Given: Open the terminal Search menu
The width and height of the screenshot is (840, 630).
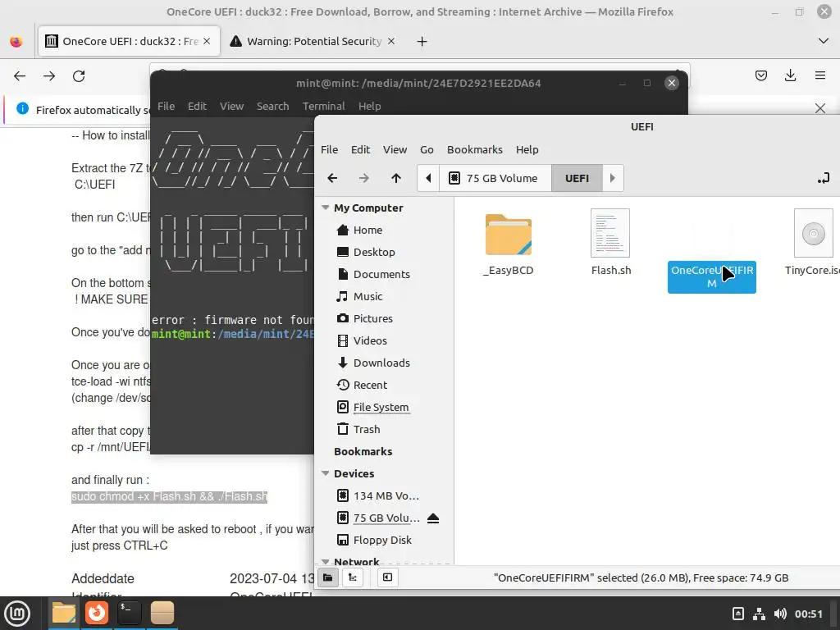Looking at the screenshot, I should (x=272, y=106).
